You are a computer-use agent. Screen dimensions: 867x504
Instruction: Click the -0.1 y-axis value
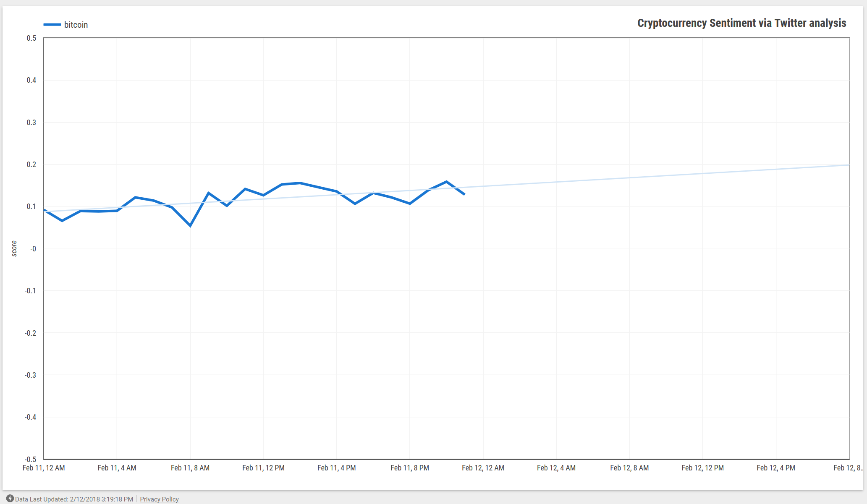30,291
